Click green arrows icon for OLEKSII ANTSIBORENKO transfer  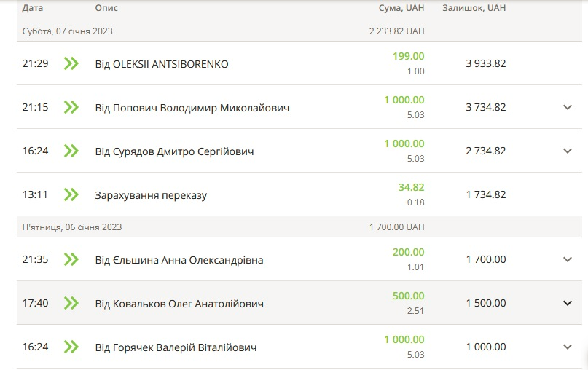tap(71, 63)
